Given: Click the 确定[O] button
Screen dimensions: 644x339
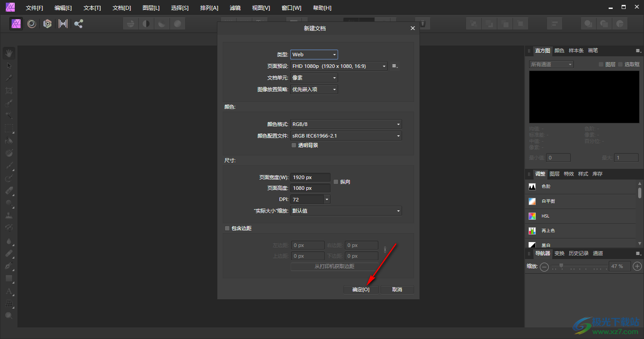Looking at the screenshot, I should click(x=361, y=289).
